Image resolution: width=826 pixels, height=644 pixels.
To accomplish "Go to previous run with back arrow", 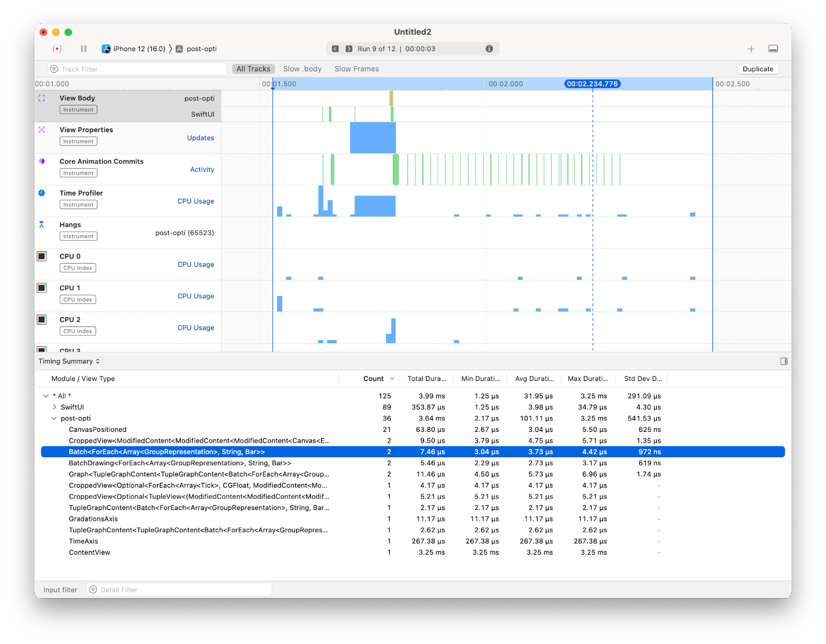I will click(x=335, y=48).
